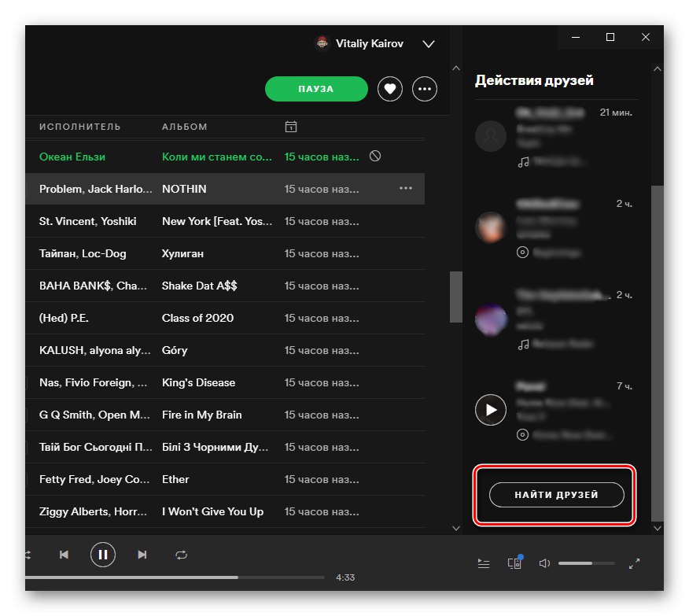Image resolution: width=689 pixels, height=616 pixels.
Task: Skip to the next track
Action: (142, 555)
